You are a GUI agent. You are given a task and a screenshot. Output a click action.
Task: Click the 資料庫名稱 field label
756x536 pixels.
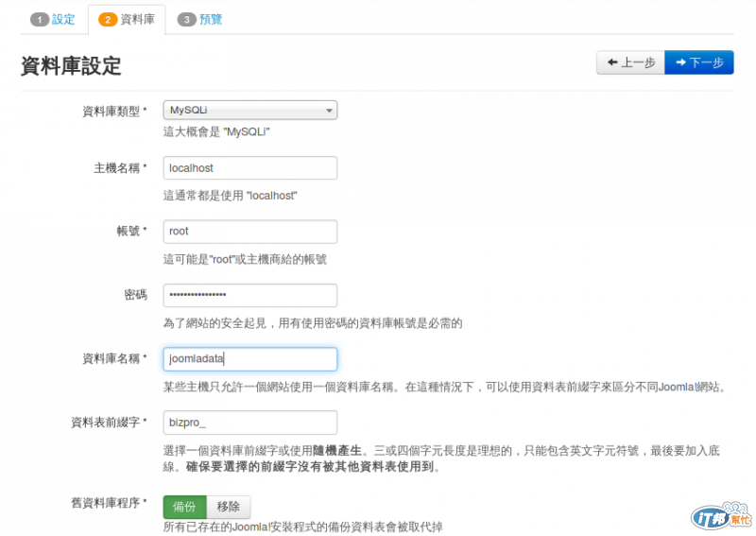pos(114,358)
